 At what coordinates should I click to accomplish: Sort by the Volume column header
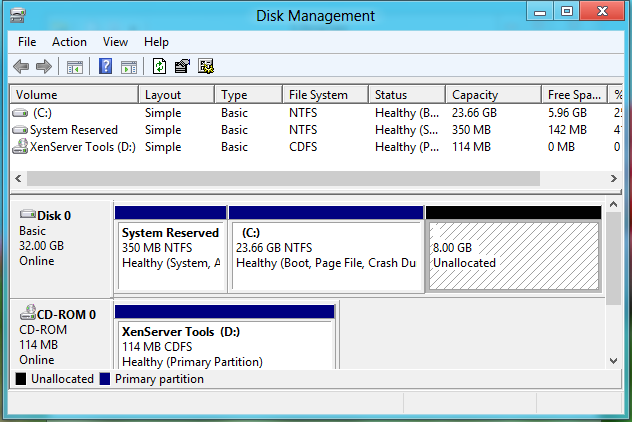tap(73, 95)
